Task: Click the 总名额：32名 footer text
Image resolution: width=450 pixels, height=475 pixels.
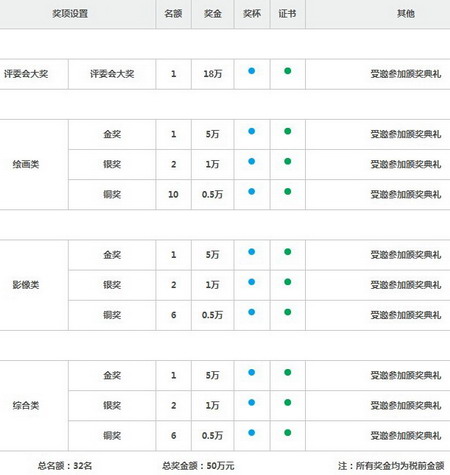Action: (x=65, y=466)
